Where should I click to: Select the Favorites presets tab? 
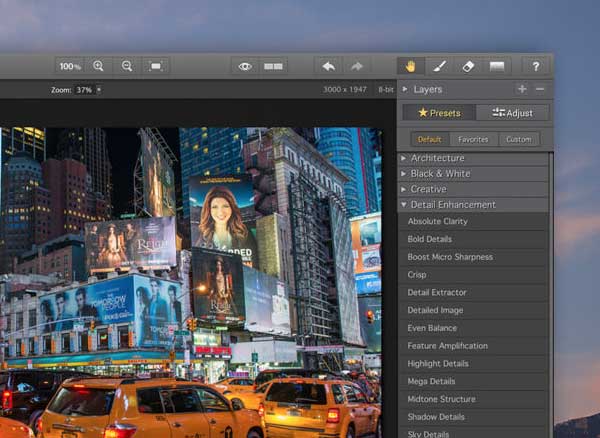point(473,139)
